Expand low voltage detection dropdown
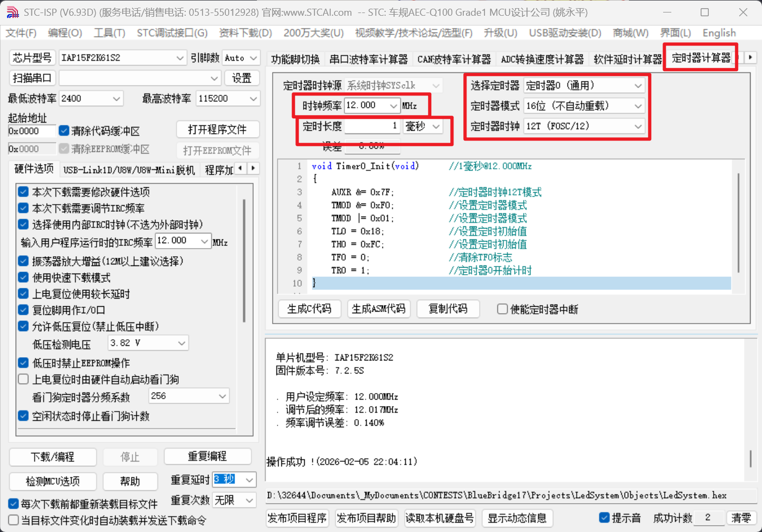This screenshot has height=532, width=762. [x=181, y=343]
